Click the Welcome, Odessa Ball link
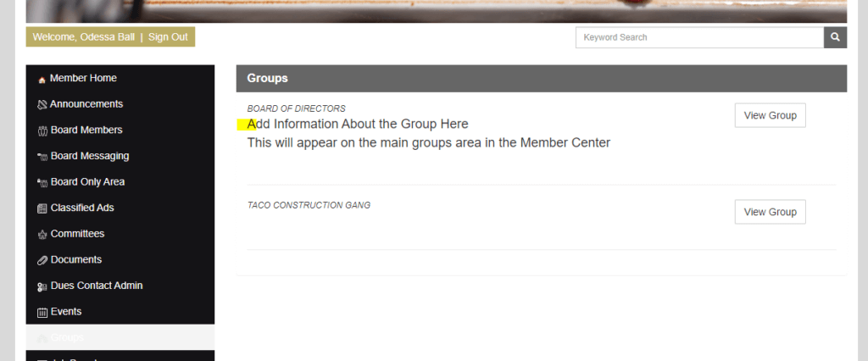 click(83, 37)
